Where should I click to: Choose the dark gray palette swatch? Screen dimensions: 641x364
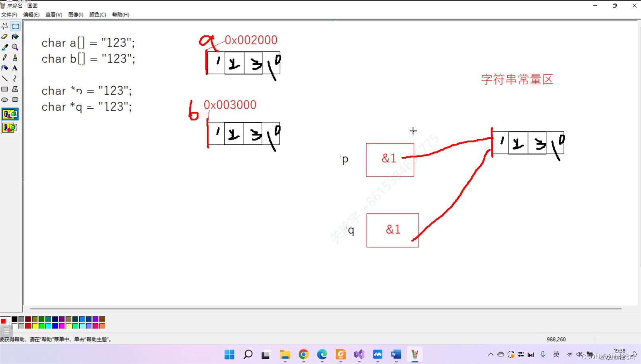pyautogui.click(x=21, y=319)
